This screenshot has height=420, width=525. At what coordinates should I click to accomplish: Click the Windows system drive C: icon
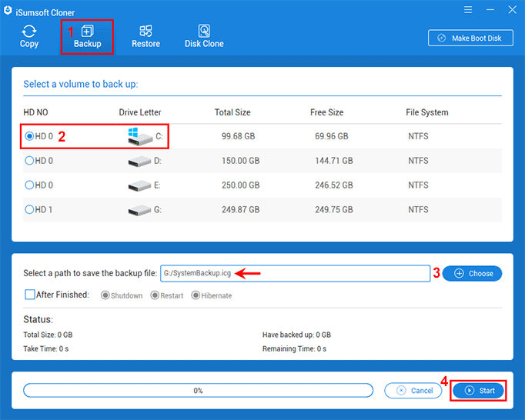[x=140, y=137]
